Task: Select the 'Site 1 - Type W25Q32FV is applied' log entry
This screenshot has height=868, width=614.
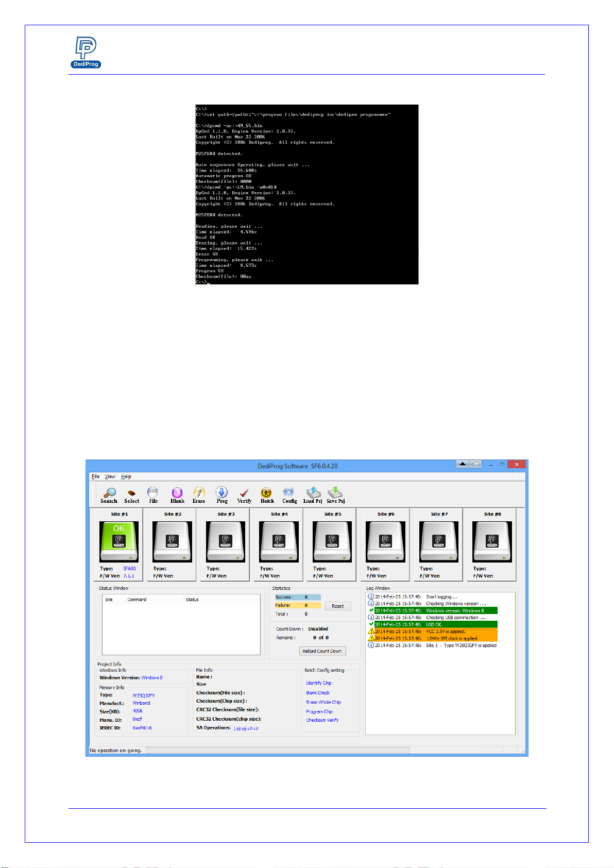Action: point(436,645)
